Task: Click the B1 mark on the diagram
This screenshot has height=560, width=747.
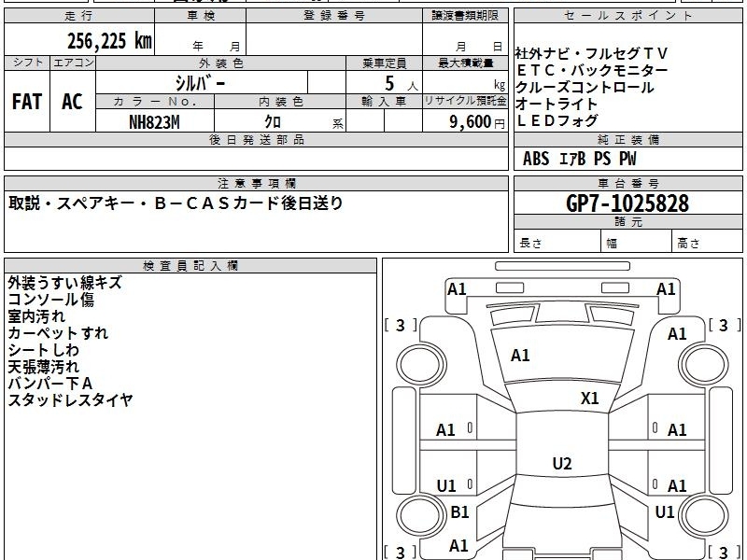Action: click(459, 511)
